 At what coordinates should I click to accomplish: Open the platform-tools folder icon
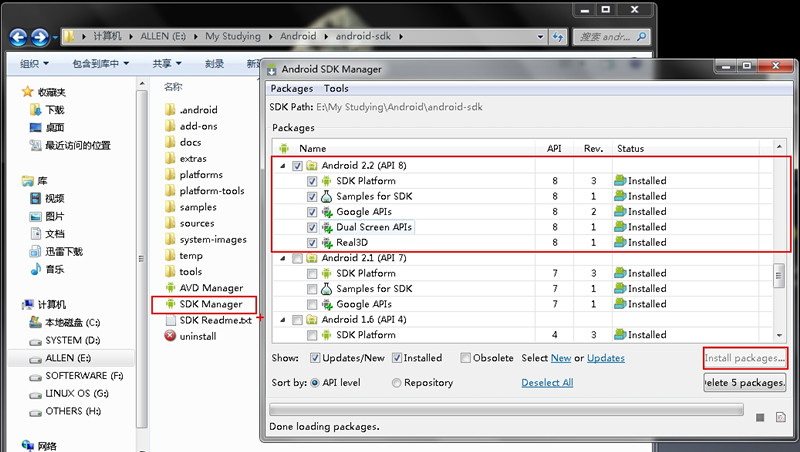(x=169, y=191)
